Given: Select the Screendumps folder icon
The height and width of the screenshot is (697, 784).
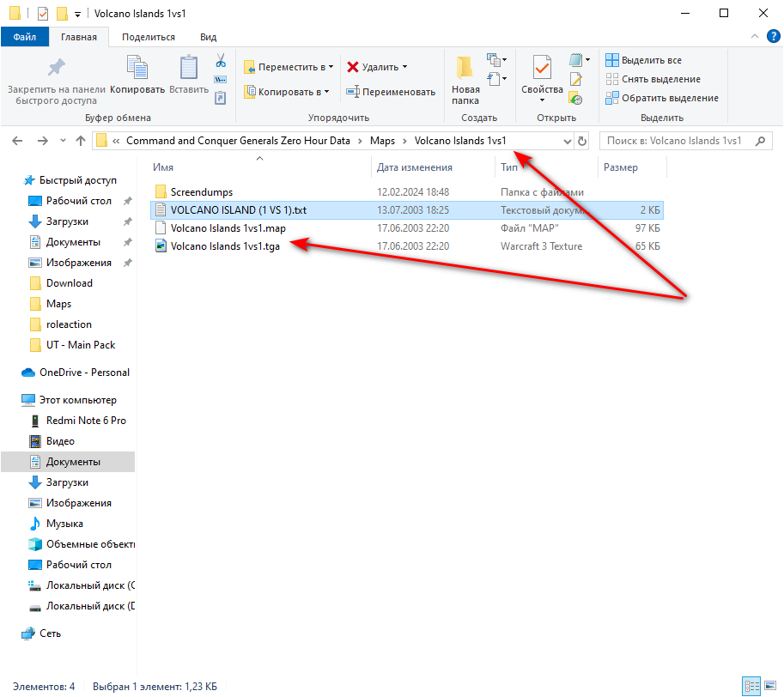Looking at the screenshot, I should tap(161, 192).
